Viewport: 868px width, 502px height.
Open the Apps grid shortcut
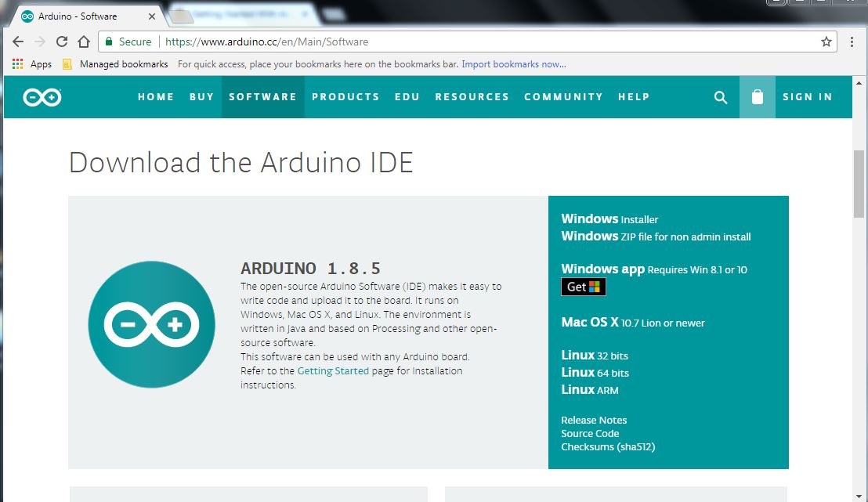pos(31,64)
